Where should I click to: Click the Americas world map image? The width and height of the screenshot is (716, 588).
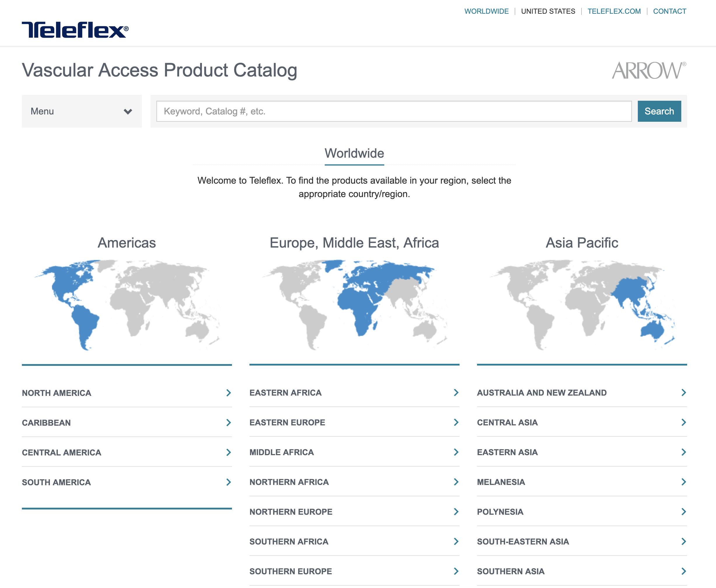pyautogui.click(x=127, y=305)
